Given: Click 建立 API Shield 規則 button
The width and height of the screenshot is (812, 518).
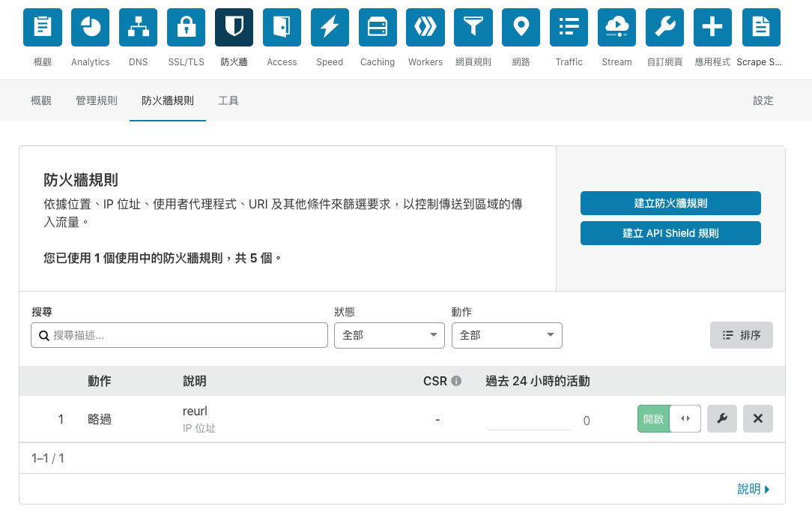Looking at the screenshot, I should [x=670, y=233].
